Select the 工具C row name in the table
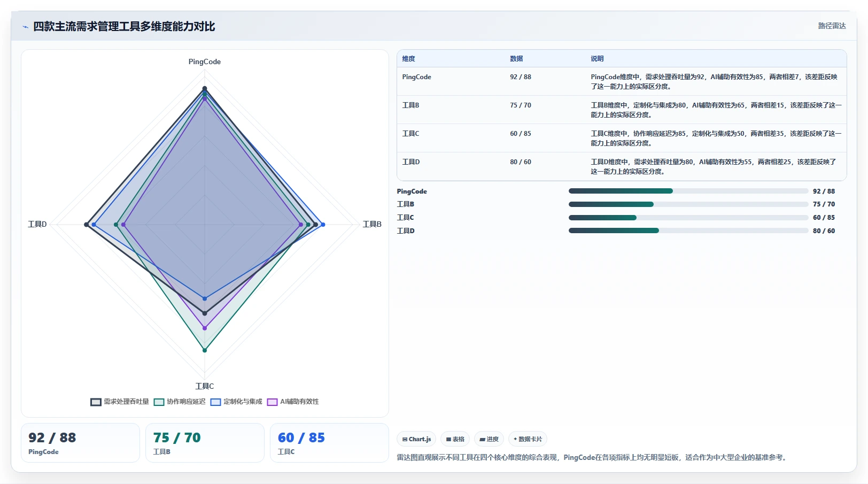Image resolution: width=868 pixels, height=484 pixels. tap(410, 134)
